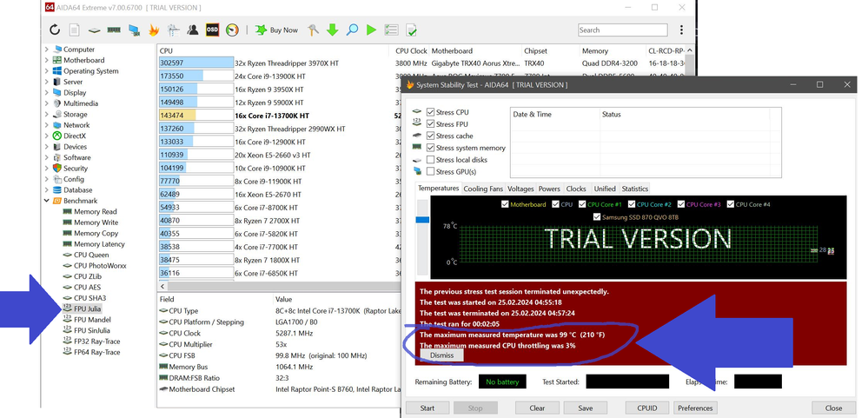This screenshot has height=418, width=868.
Task: Click the Start button in the Stability Test window
Action: point(427,408)
